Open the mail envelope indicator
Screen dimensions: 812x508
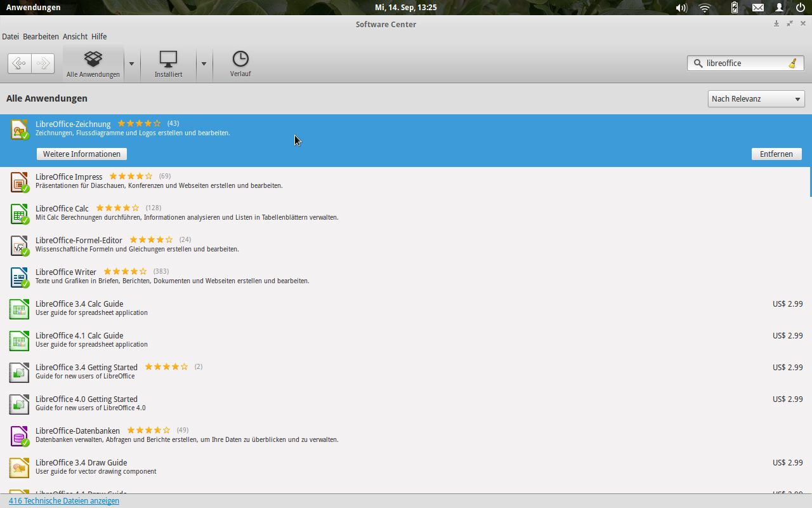758,8
